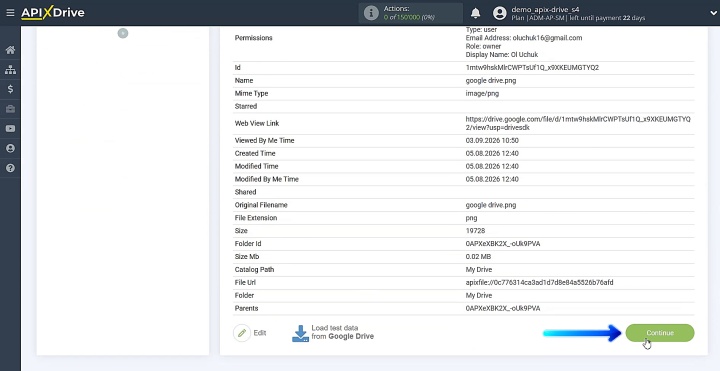
Task: Click the small circle icon in left panel
Action: coord(123,34)
